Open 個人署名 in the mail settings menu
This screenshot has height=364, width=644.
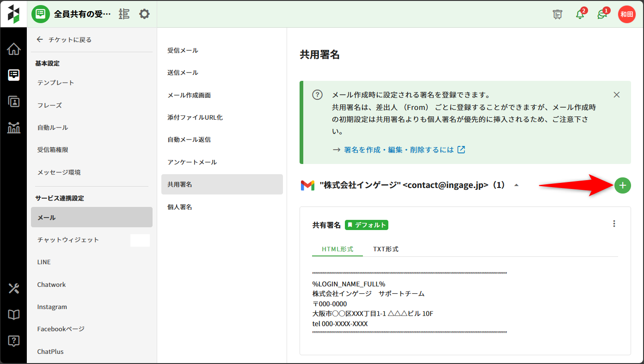pyautogui.click(x=180, y=207)
